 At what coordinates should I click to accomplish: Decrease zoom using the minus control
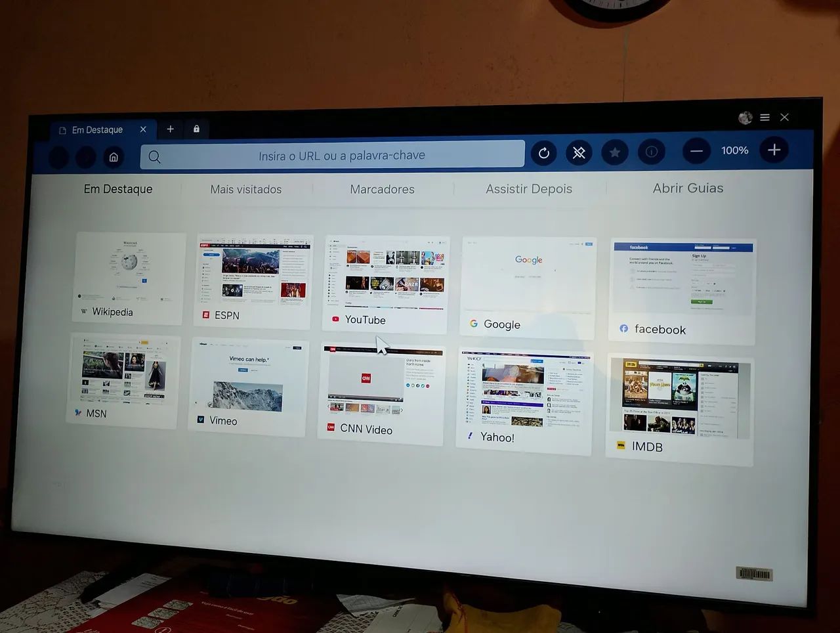pyautogui.click(x=696, y=151)
